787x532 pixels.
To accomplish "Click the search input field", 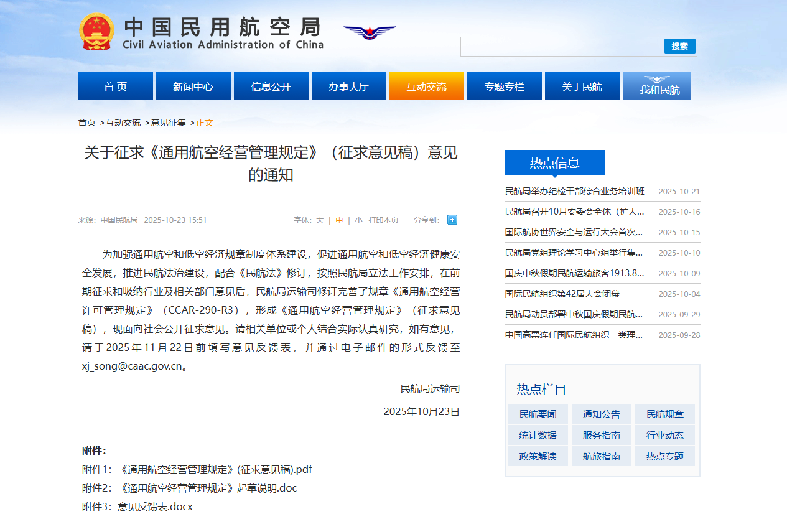I will coord(562,47).
